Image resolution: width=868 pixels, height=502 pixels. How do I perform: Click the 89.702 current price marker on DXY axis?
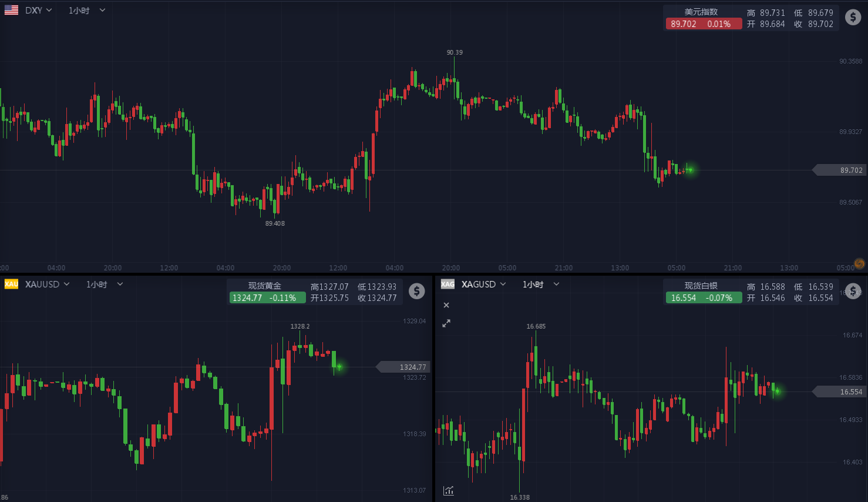point(839,170)
